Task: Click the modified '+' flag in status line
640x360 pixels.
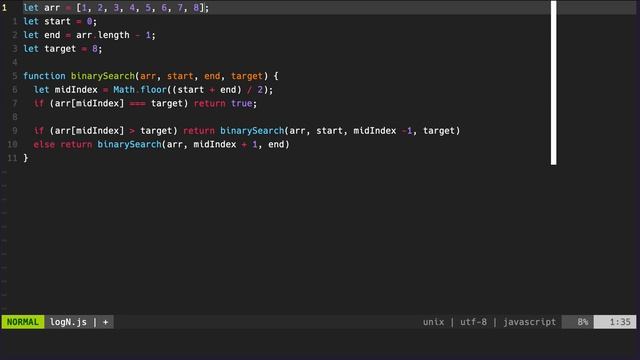Action: (x=105, y=322)
